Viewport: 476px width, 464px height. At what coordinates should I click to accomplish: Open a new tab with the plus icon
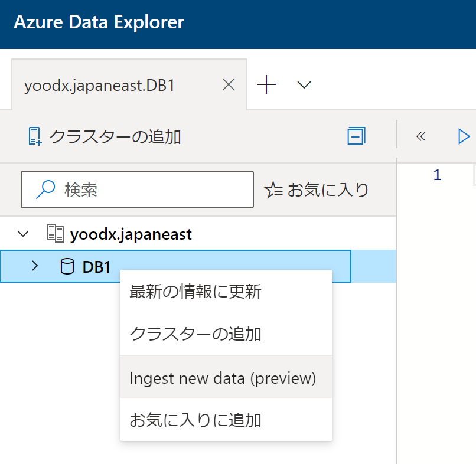[266, 85]
